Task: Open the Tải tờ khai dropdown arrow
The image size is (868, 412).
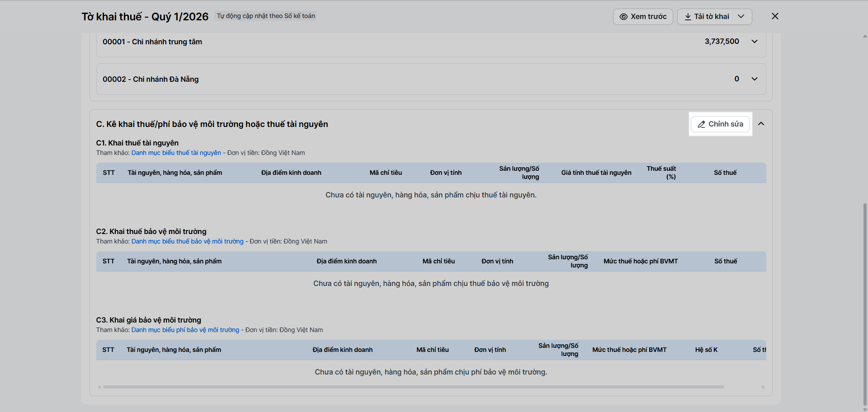Action: point(741,16)
